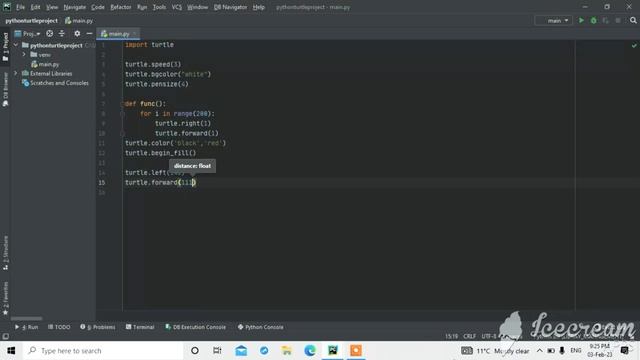Click the Stop icon in toolbar

(618, 20)
